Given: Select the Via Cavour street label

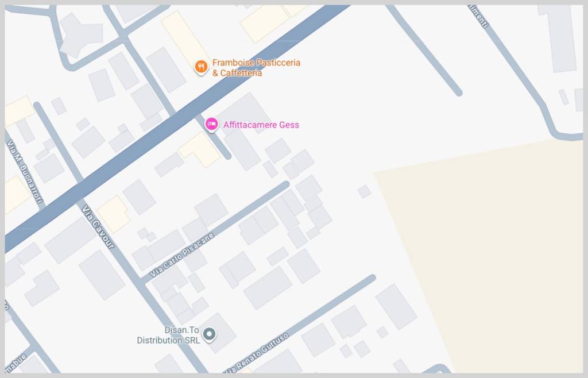Looking at the screenshot, I should (x=98, y=227).
